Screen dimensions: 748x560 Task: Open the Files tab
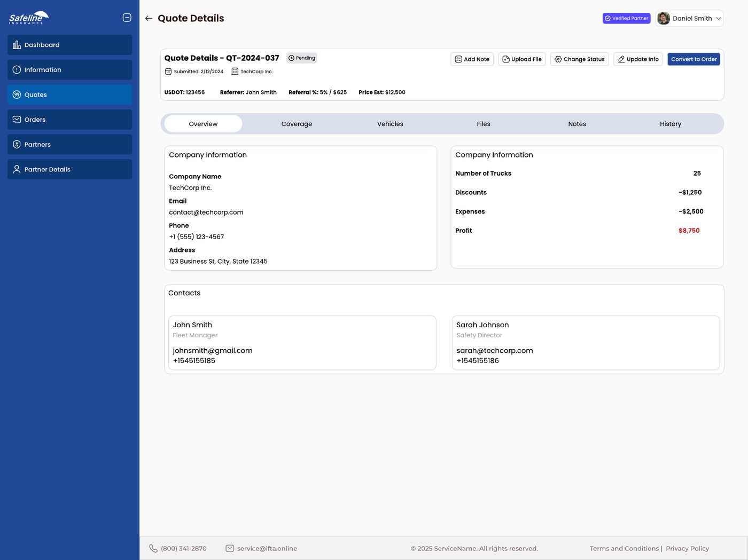tap(484, 124)
